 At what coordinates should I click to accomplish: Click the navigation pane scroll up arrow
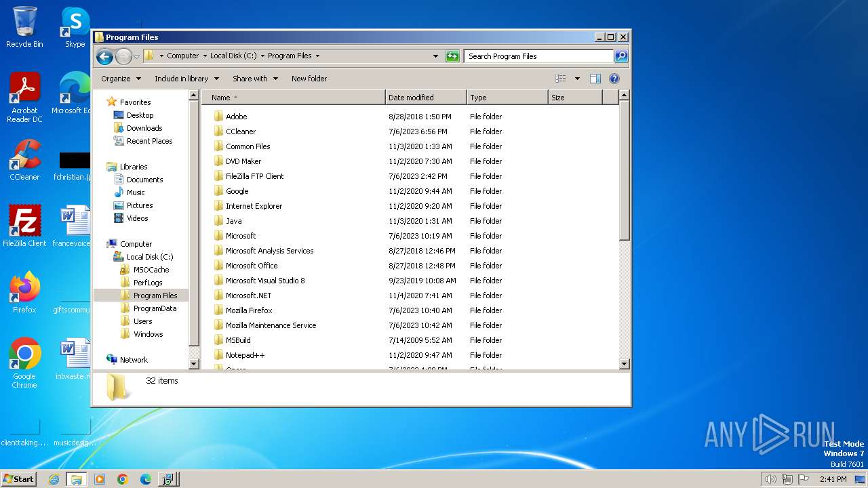pyautogui.click(x=193, y=96)
